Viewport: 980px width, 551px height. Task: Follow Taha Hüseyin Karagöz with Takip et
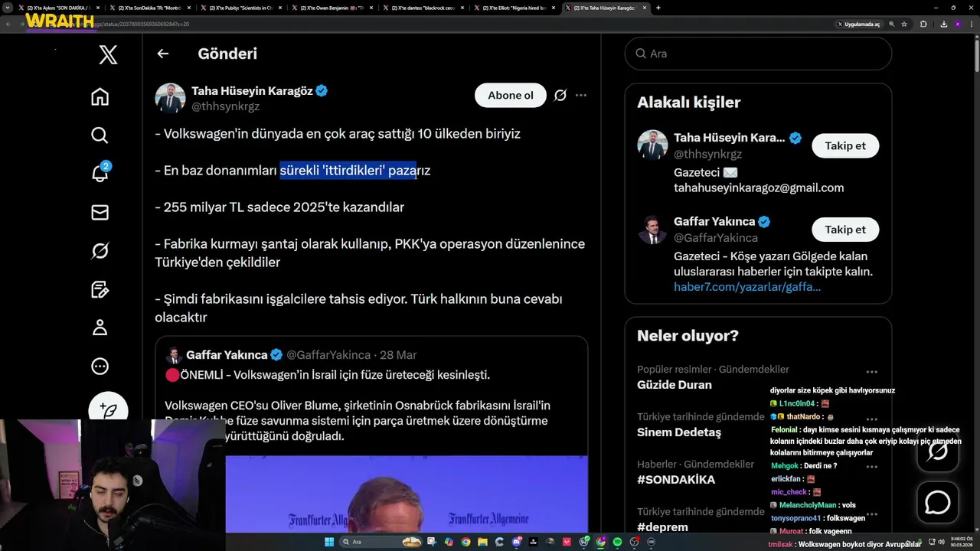[x=845, y=145]
